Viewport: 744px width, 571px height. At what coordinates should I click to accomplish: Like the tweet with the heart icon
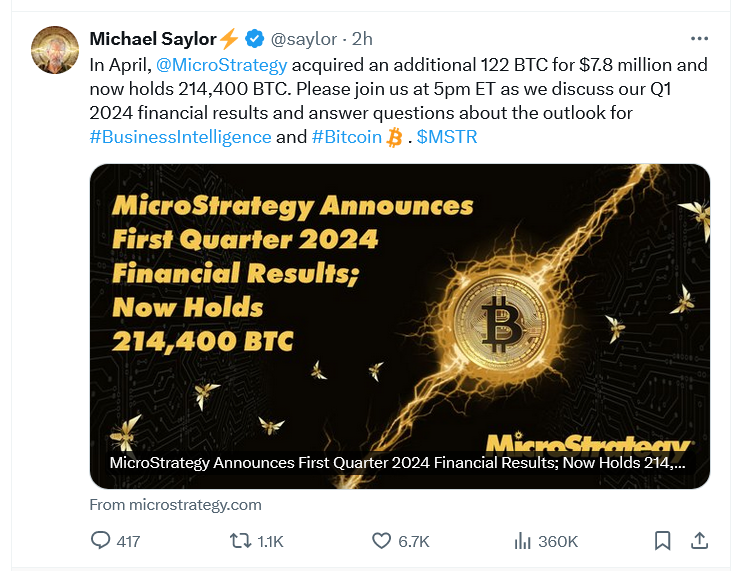point(381,541)
